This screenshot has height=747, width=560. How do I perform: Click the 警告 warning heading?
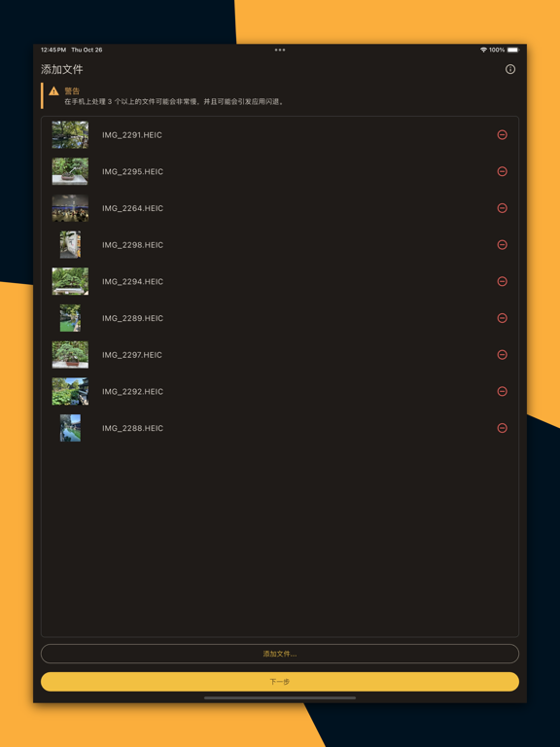coord(72,91)
